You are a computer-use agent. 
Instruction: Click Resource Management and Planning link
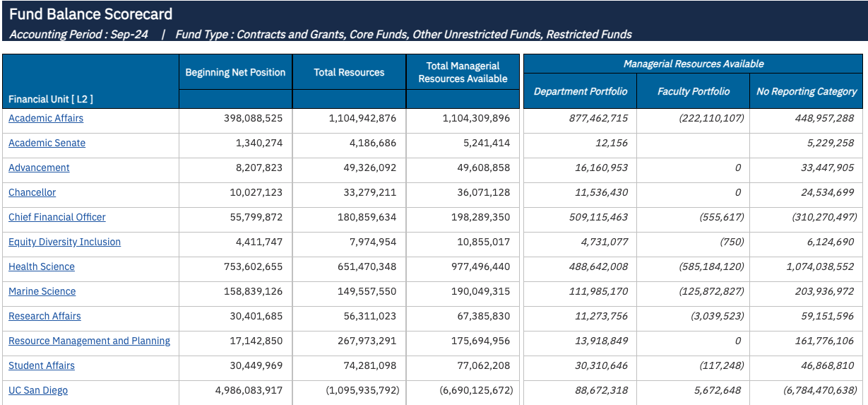click(x=89, y=341)
